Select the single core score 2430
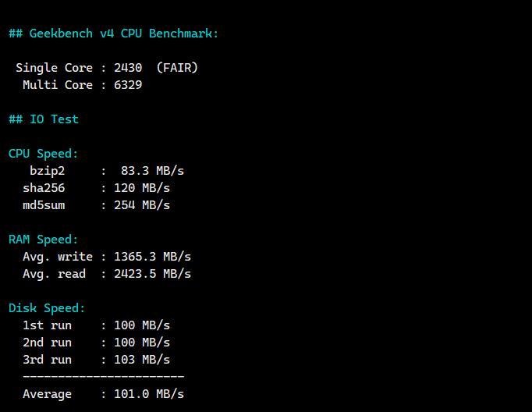The image size is (532, 412). click(128, 68)
